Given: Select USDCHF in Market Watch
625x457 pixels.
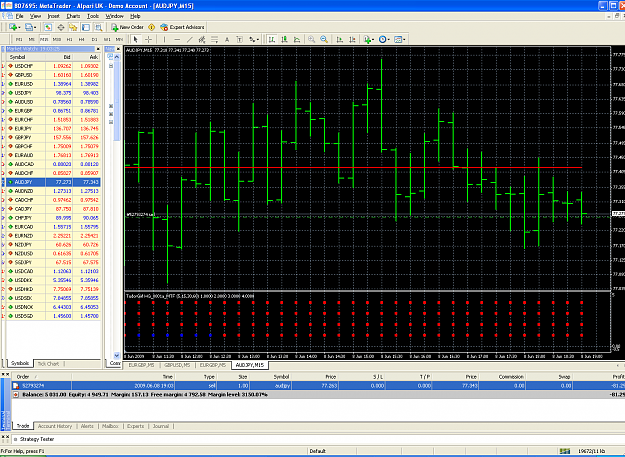Looking at the screenshot, I should [x=51, y=66].
